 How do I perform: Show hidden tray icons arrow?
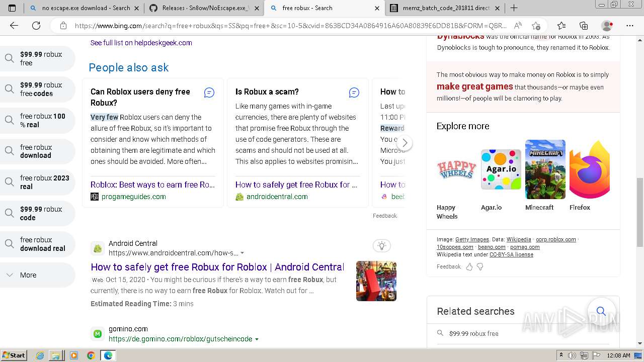click(561, 355)
